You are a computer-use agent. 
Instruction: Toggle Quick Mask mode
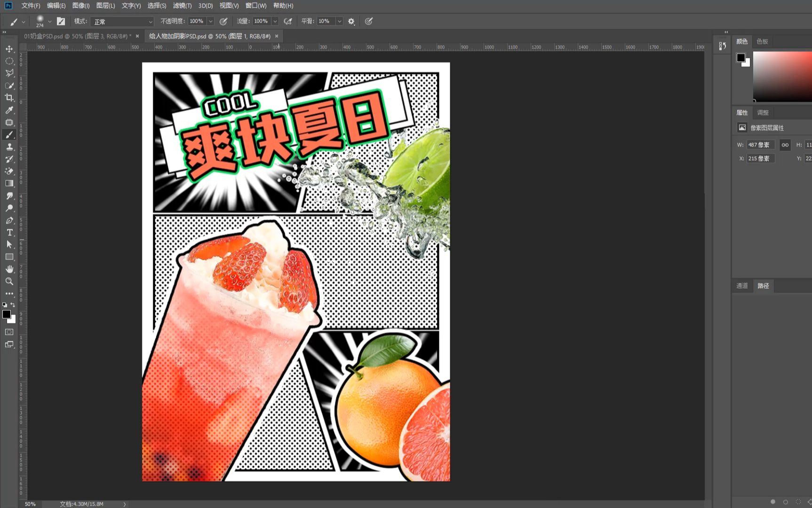[x=9, y=332]
